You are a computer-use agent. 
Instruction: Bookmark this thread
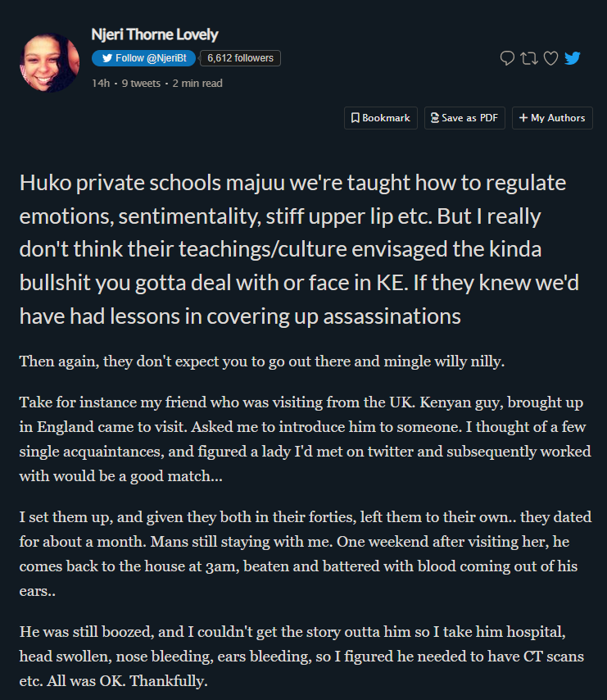pyautogui.click(x=381, y=118)
